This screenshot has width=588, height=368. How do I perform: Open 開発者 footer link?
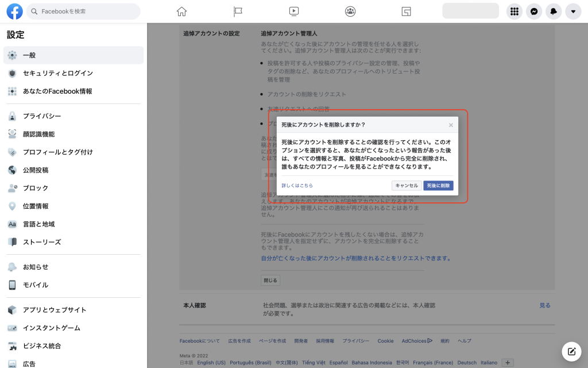point(301,341)
